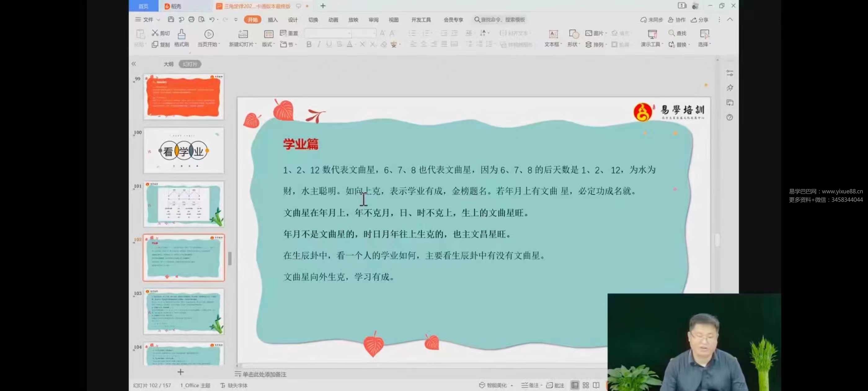Open the 排列 arrange dropdown
This screenshot has width=868, height=391.
click(x=596, y=44)
